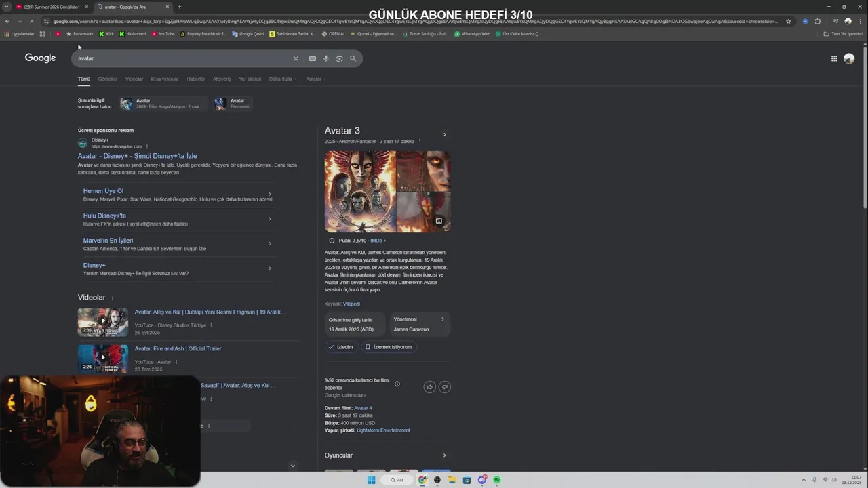Image resolution: width=868 pixels, height=488 pixels.
Task: Open Avatar: Fire and Ash Official Trailer link
Action: (x=178, y=349)
